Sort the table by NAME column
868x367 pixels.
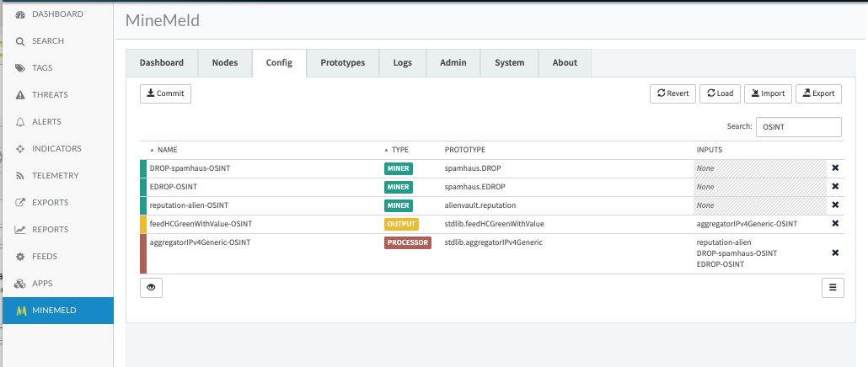coord(167,150)
